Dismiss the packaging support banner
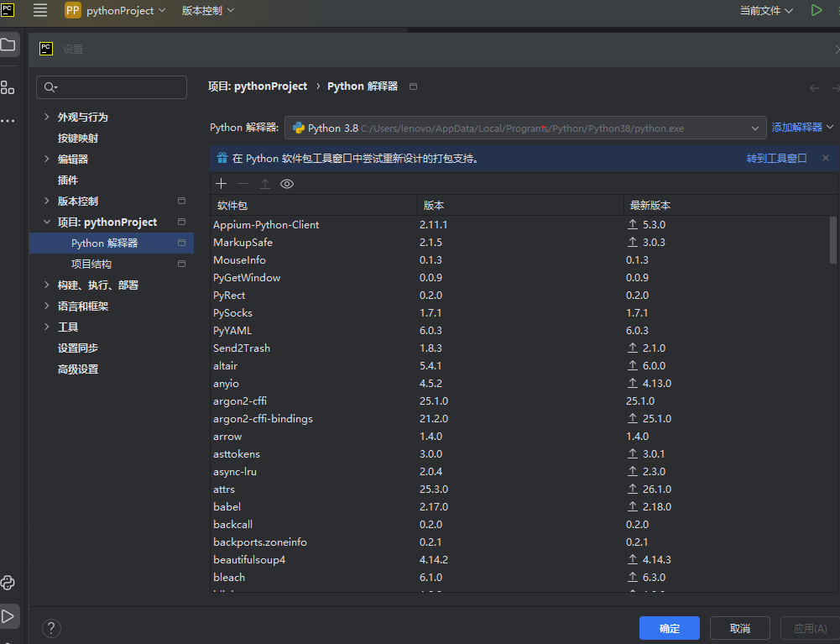The width and height of the screenshot is (840, 644). [826, 158]
